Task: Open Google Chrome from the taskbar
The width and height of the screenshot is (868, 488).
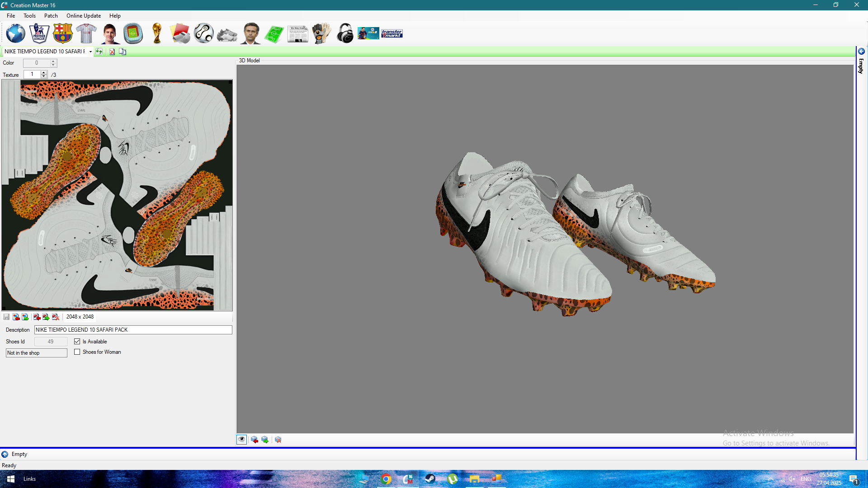Action: (x=386, y=479)
